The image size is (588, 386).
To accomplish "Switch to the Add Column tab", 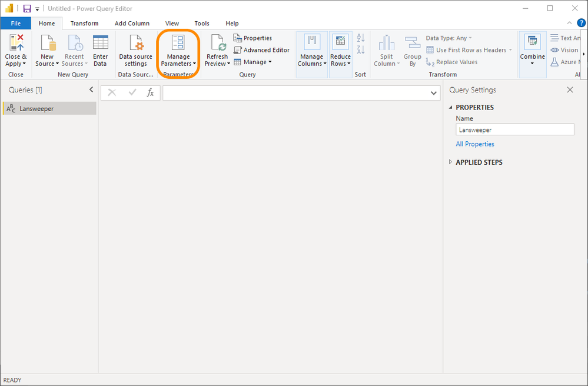I will tap(132, 24).
